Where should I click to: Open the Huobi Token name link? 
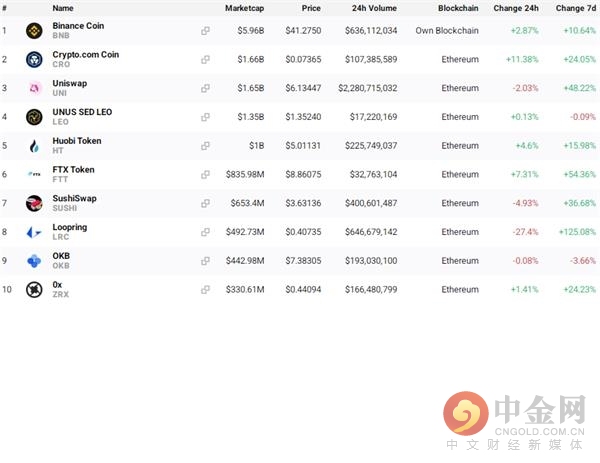tap(77, 141)
